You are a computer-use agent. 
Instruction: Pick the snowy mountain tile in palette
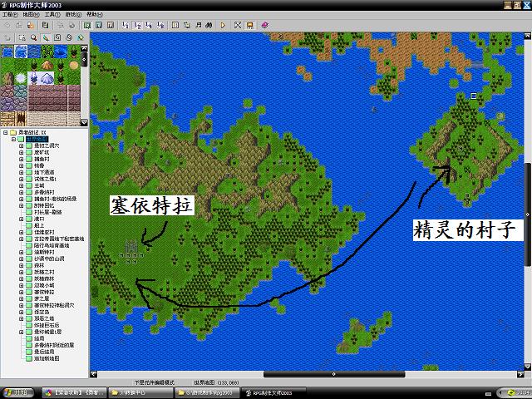pyautogui.click(x=47, y=78)
